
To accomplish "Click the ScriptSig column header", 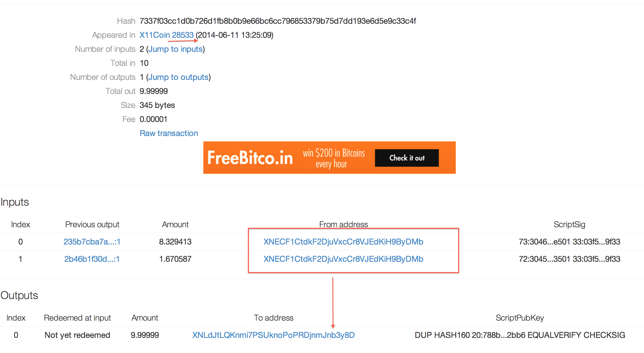I will [569, 224].
